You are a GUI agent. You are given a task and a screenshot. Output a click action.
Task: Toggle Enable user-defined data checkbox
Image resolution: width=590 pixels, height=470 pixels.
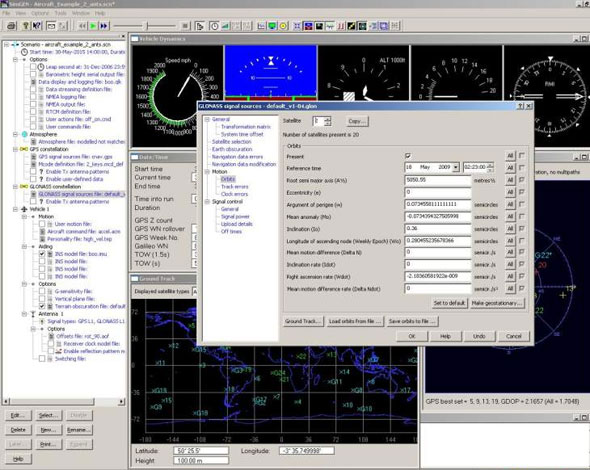(33, 179)
